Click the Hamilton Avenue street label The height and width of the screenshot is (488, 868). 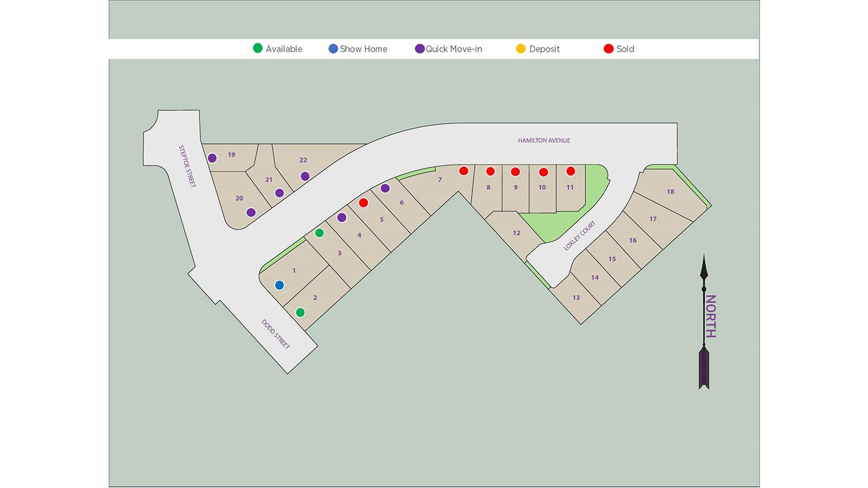[x=544, y=141]
